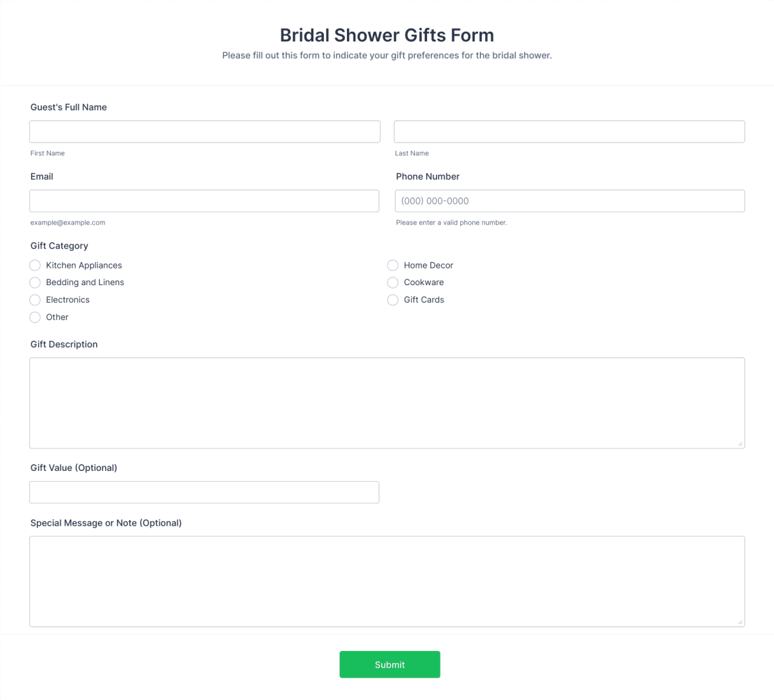Viewport: 774px width, 700px height.
Task: Select the Cookware radio button
Action: 393,283
